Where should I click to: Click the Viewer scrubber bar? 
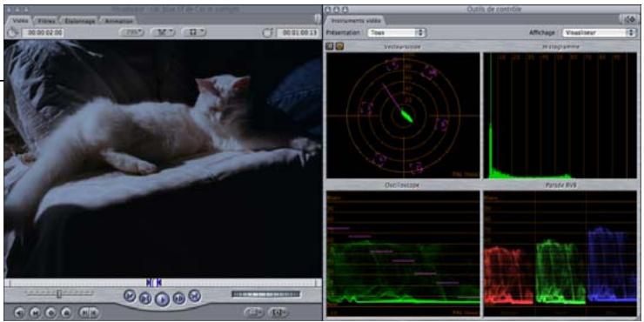162,283
